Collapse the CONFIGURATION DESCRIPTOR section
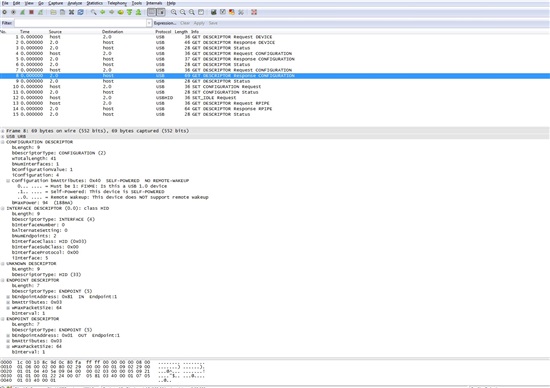550x388 pixels. click(x=3, y=142)
